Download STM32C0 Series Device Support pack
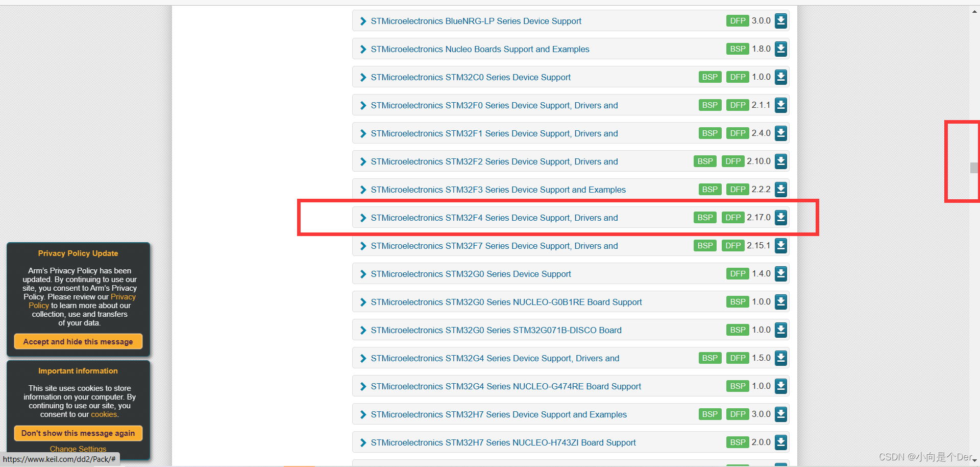Image resolution: width=980 pixels, height=467 pixels. [780, 77]
